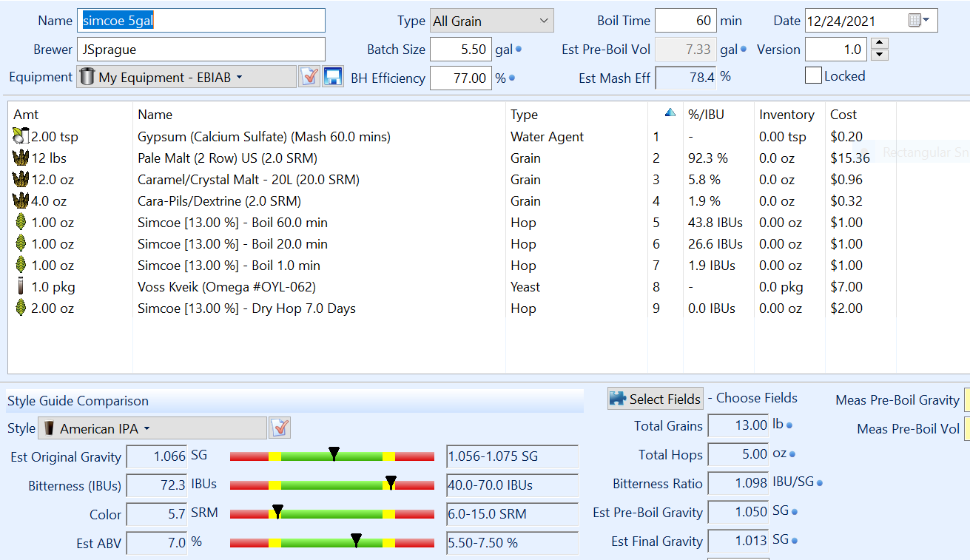This screenshot has height=560, width=970.
Task: Open the calendar picker in Date field
Action: [915, 21]
